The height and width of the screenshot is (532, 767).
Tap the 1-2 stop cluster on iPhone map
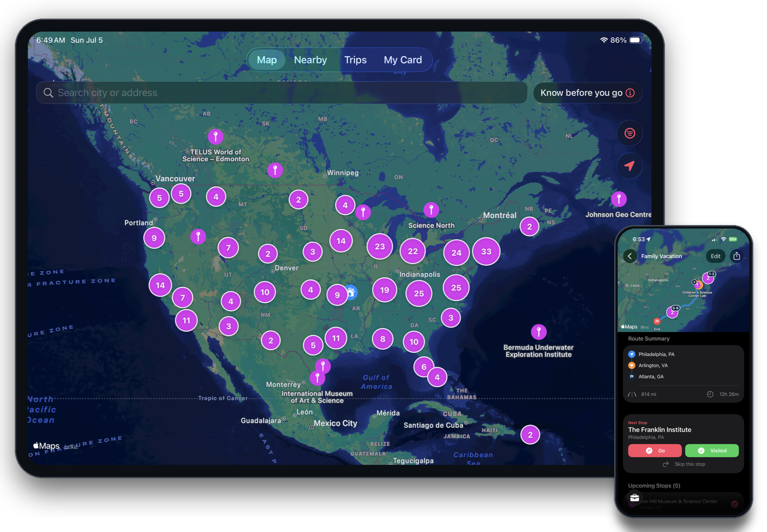(709, 277)
